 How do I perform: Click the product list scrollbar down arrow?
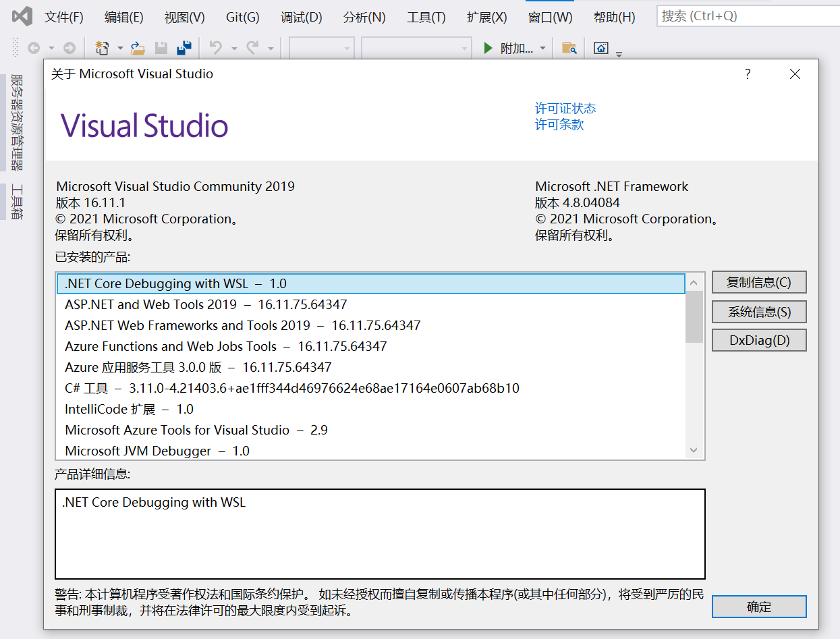695,449
